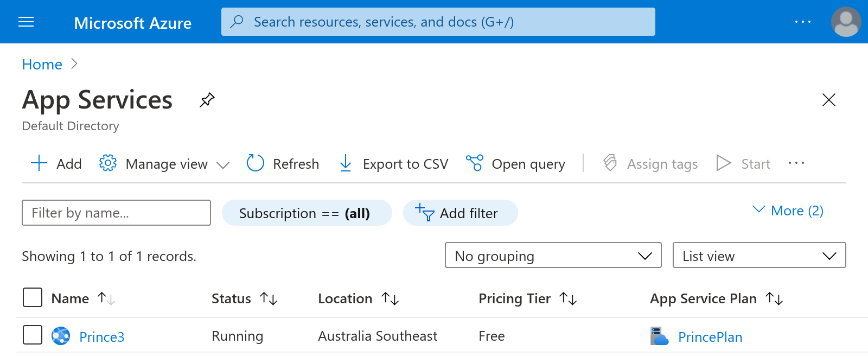Click the magnifier icon in the search bar
This screenshot has width=868, height=357.
(237, 22)
